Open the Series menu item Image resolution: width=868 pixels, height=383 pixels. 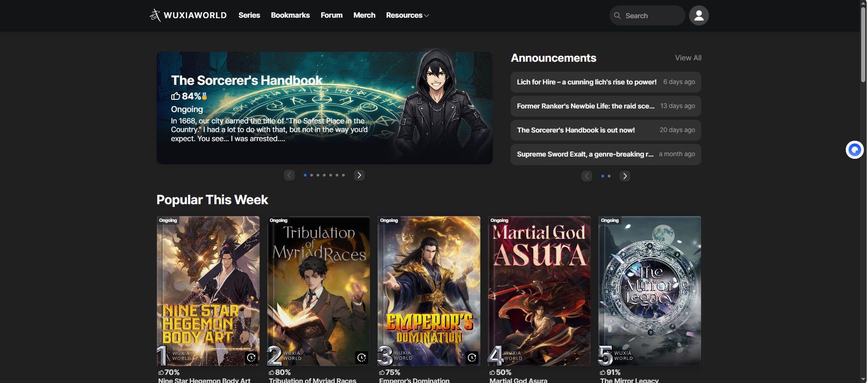tap(249, 15)
